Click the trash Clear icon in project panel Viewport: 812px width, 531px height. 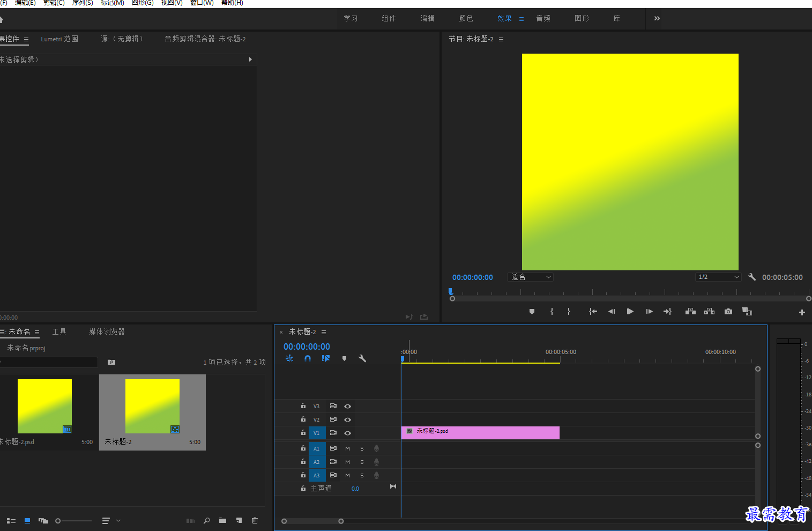(x=255, y=520)
